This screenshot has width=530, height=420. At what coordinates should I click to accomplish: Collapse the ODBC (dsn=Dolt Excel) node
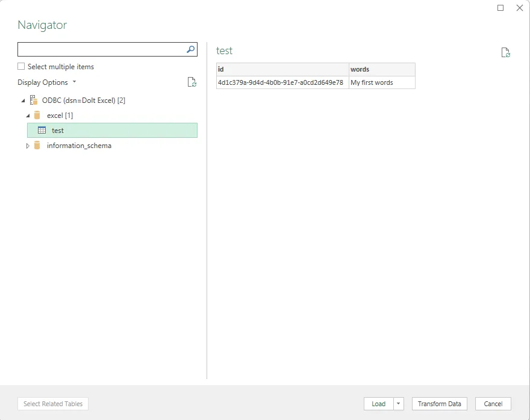(22, 100)
